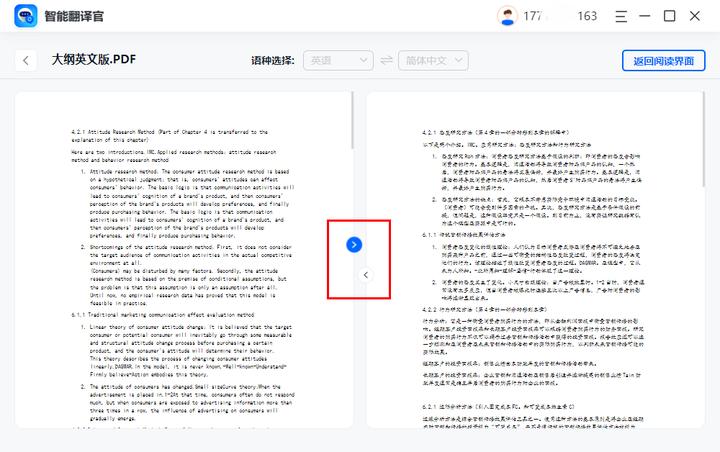Open the user avatar profile
720x452 pixels.
(507, 16)
